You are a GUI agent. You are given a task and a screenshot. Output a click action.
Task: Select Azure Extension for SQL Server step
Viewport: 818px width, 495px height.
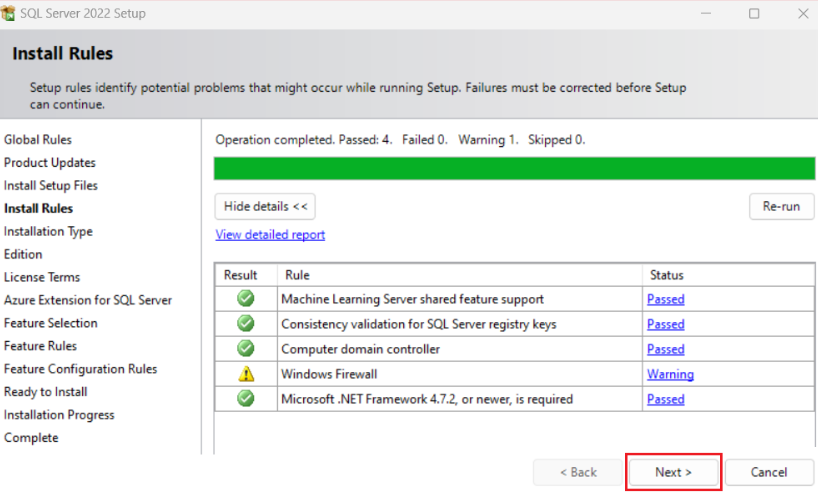(88, 300)
